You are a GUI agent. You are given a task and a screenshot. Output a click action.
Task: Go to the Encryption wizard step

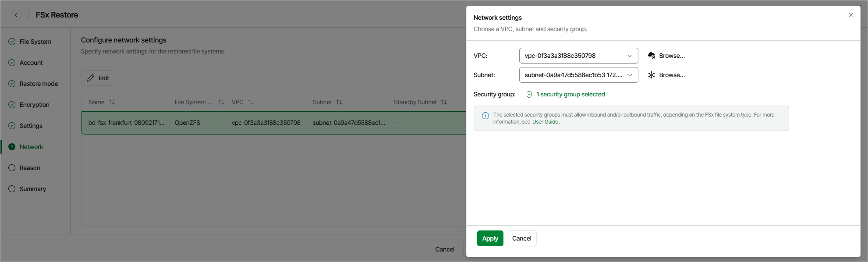(x=34, y=105)
